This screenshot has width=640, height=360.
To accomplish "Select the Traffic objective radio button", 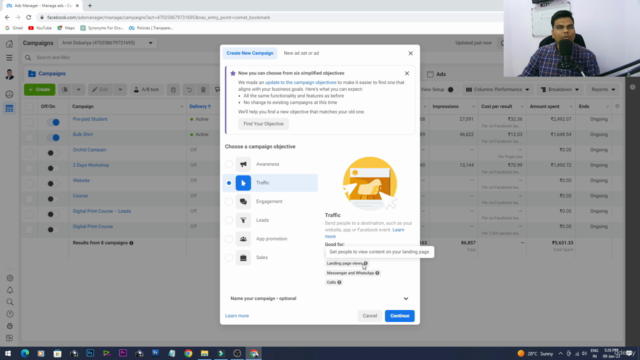I will pos(229,183).
